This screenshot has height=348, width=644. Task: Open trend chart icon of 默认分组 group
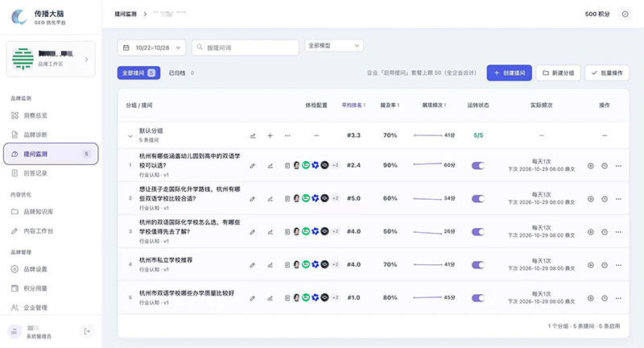tap(253, 135)
